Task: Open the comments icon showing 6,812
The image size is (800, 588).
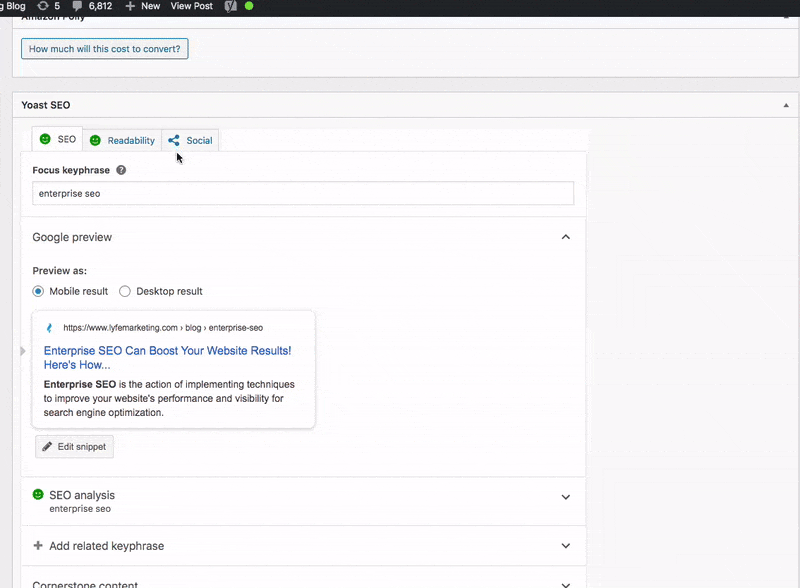Action: 92,7
